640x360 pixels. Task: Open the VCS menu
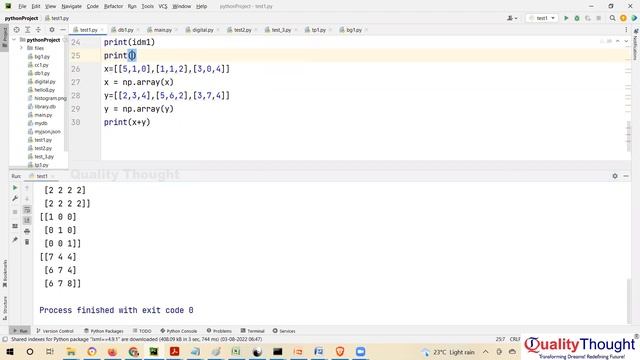(162, 7)
